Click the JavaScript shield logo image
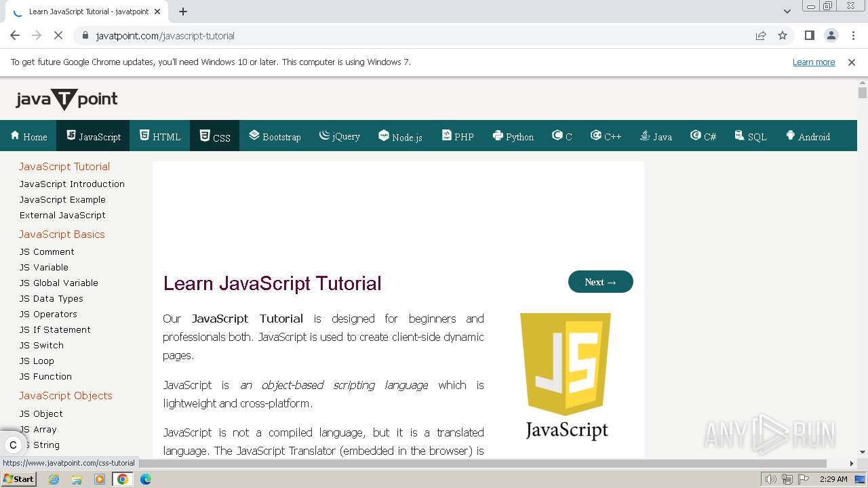868x488 pixels. coord(566,376)
